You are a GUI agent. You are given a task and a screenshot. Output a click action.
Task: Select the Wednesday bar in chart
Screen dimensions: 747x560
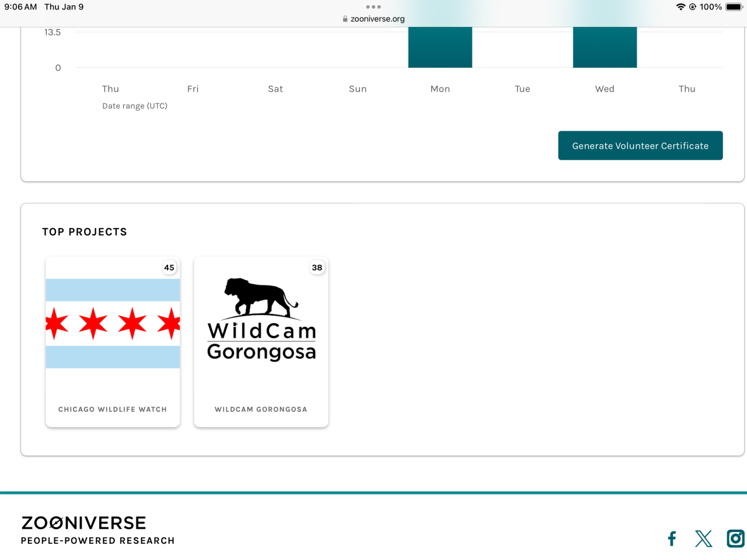tap(605, 47)
